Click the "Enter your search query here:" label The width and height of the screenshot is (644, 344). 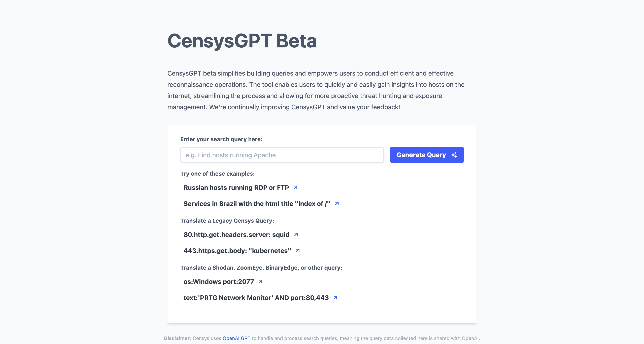click(x=221, y=139)
